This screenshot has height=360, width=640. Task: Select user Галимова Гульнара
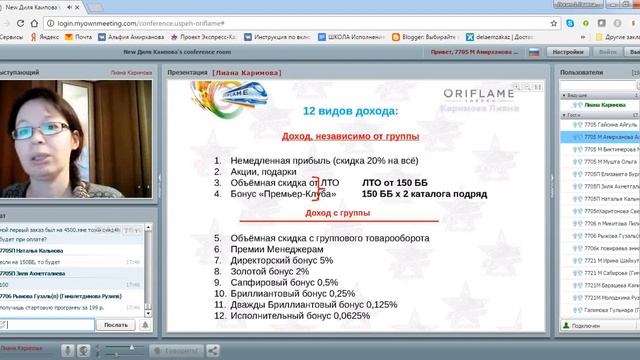pos(600,310)
